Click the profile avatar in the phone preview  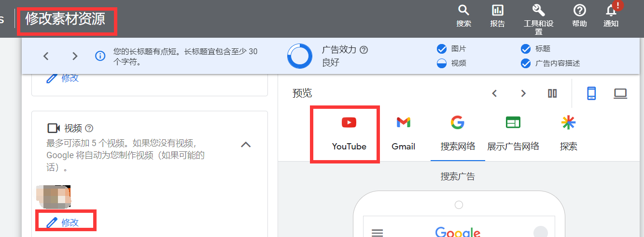coord(541,232)
